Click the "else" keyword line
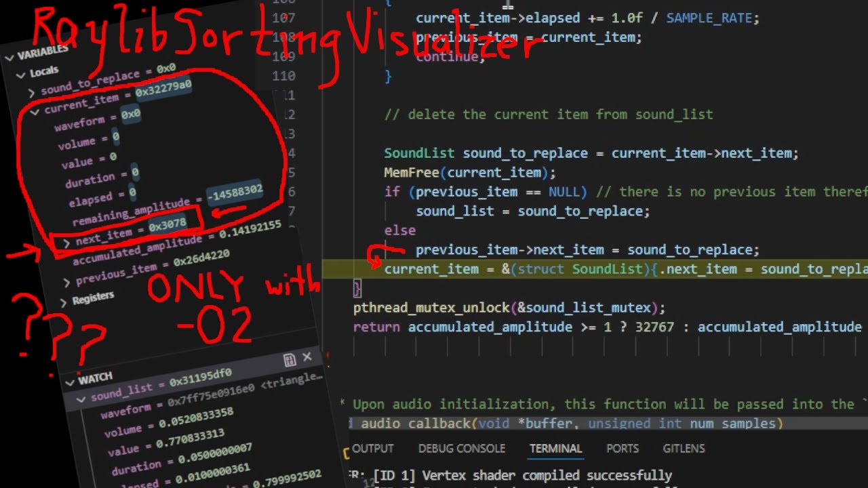The width and height of the screenshot is (868, 488). pyautogui.click(x=400, y=230)
